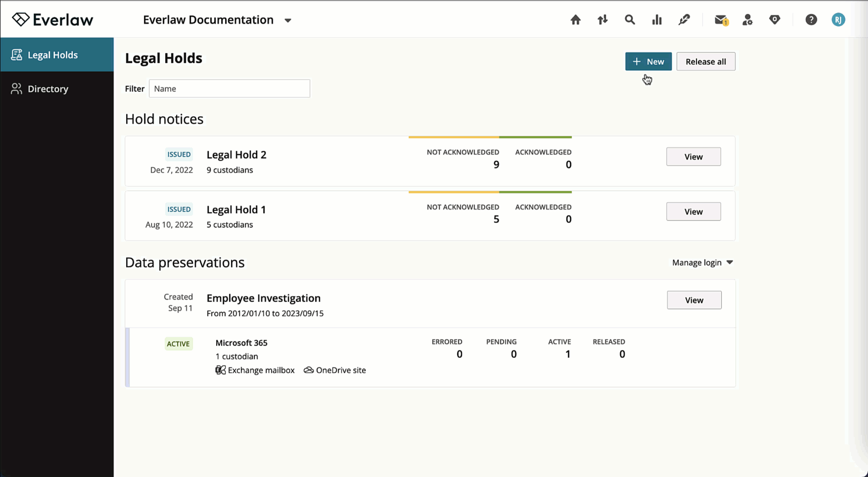Open the analytics bar chart icon
Screen dimensions: 868x477
point(656,20)
